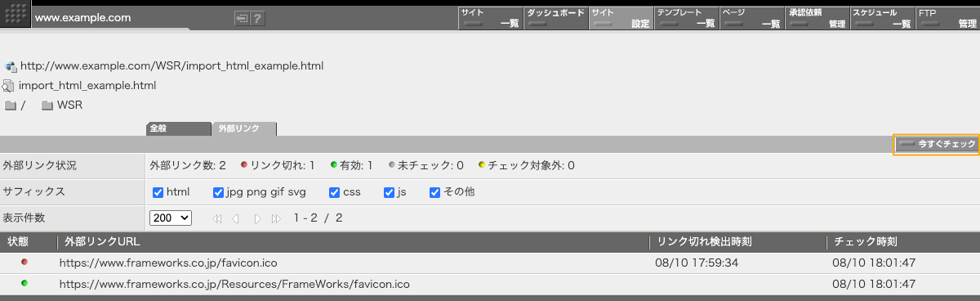Switch to the 外部リンク tab
This screenshot has width=980, height=301.
coord(244,128)
